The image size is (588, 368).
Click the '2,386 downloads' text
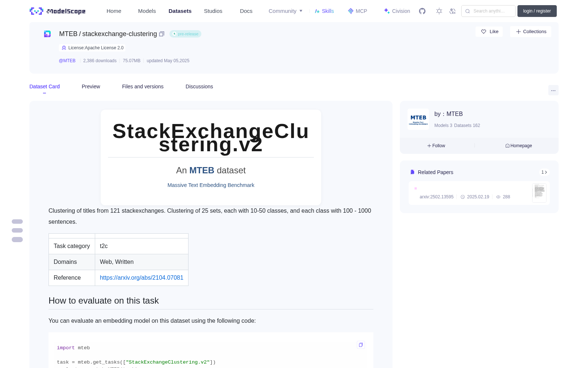(x=100, y=61)
